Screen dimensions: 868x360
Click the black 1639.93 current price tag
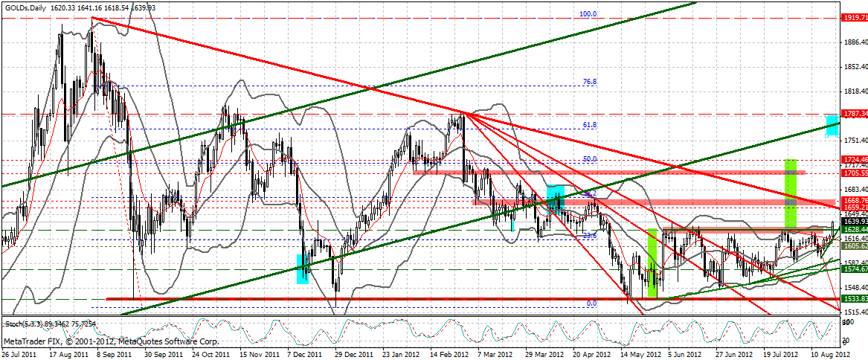pyautogui.click(x=854, y=221)
